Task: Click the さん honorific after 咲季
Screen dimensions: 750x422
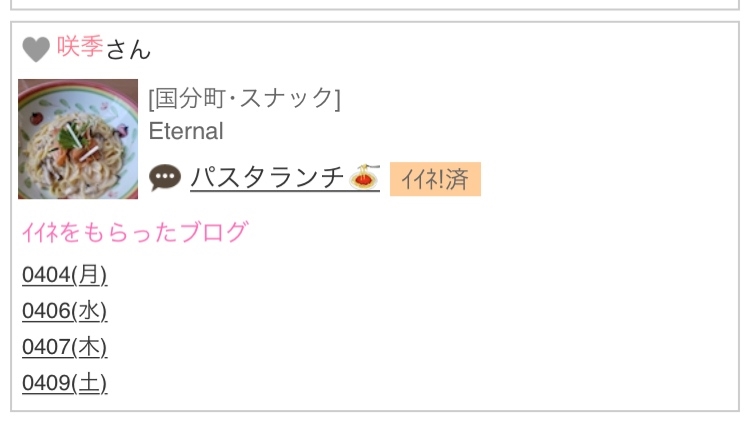Action: 128,49
